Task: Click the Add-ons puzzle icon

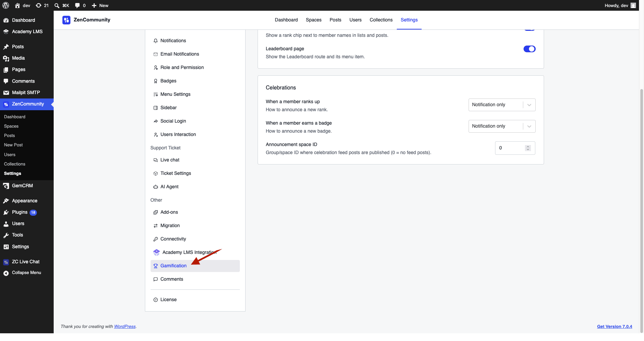Action: 156,212
